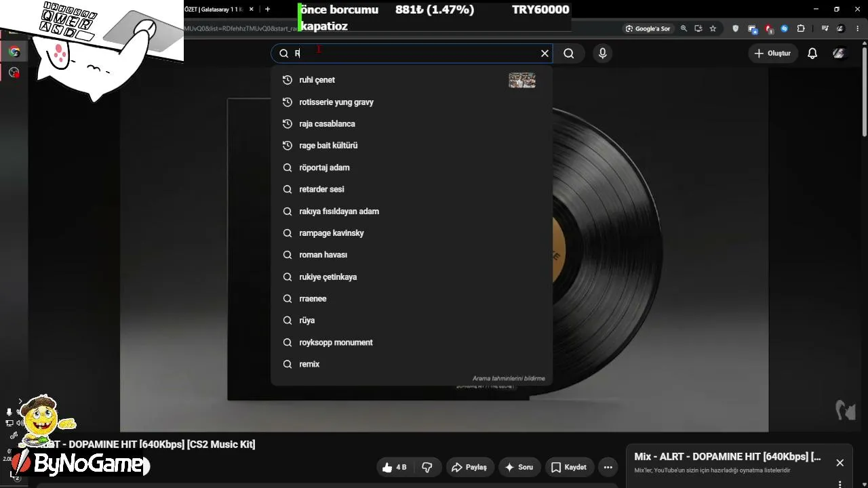
Task: Save the video with Kaydet
Action: [x=568, y=467]
